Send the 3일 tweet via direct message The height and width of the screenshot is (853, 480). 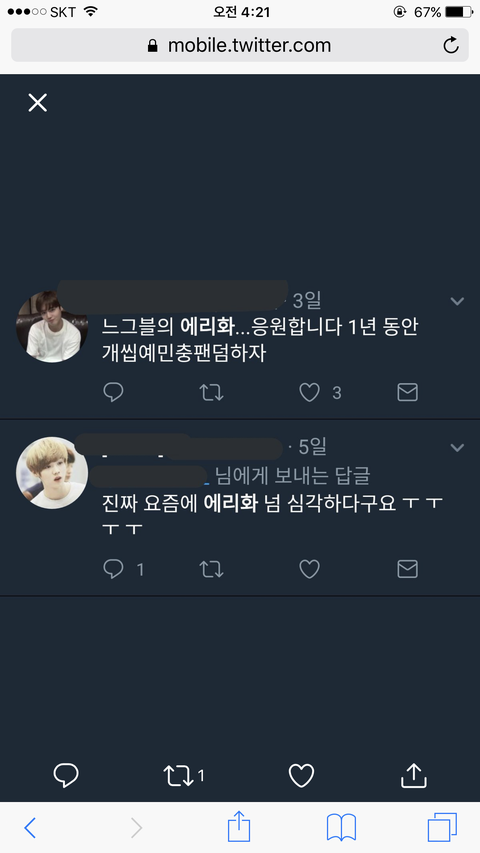[408, 392]
